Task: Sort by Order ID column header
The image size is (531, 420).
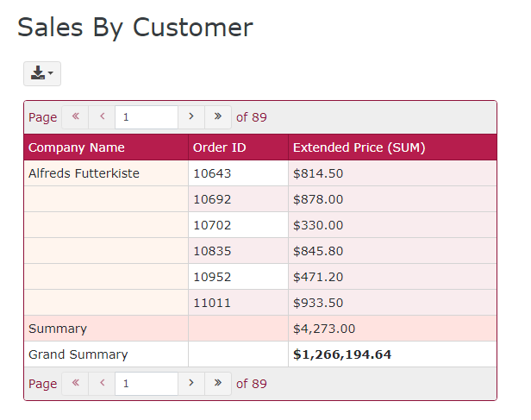Action: [x=219, y=147]
